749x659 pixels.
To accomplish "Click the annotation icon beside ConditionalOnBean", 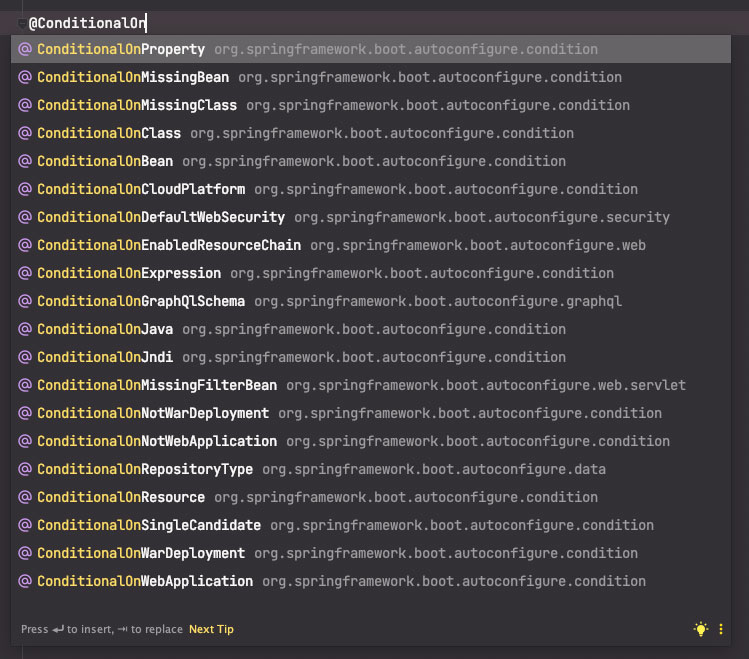I will (25, 161).
